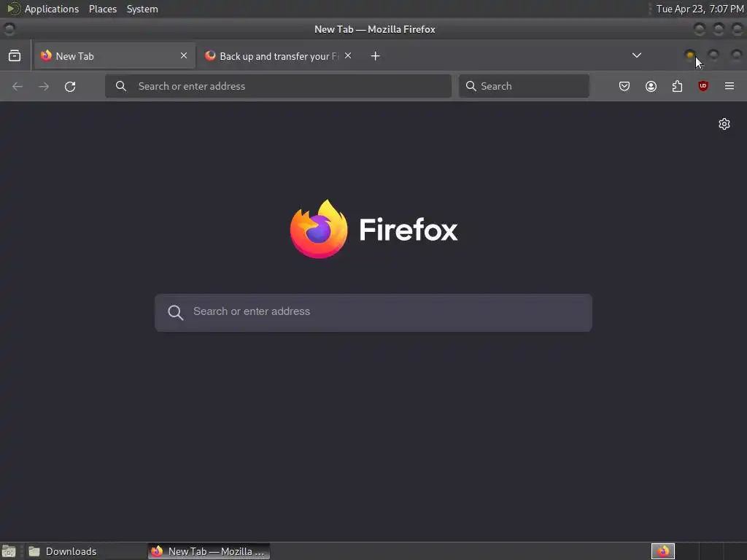Click magnifier icon in toolbar Search box
Screen dimensions: 747x560
click(471, 86)
